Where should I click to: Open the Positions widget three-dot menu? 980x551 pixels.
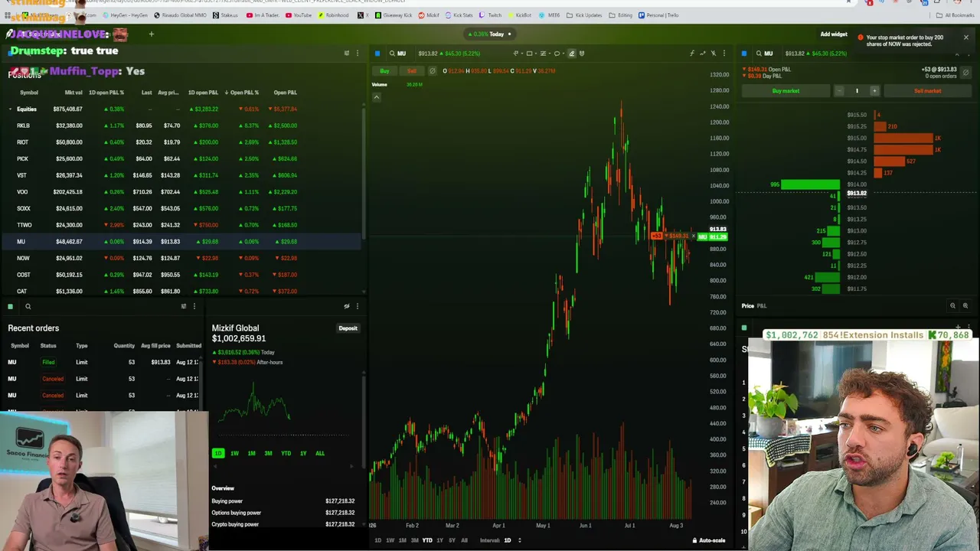(357, 54)
